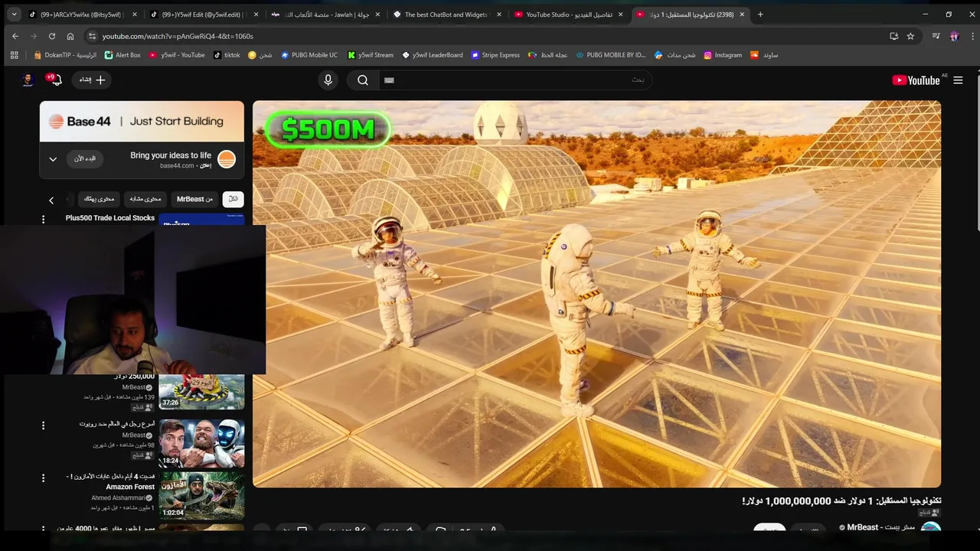This screenshot has height=551, width=980.
Task: Reload the current YouTube page
Action: tap(52, 36)
